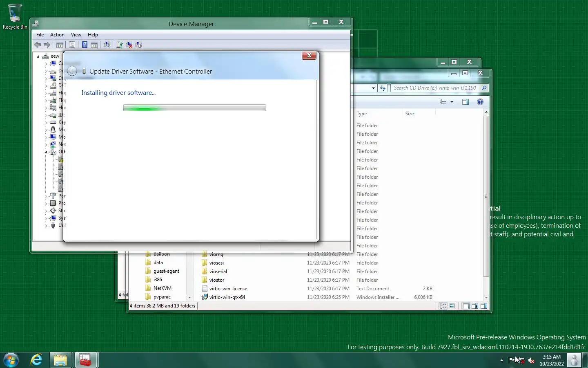588x368 pixels.
Task: Toggle the navigation pane layout icon in status bar
Action: coord(466,306)
